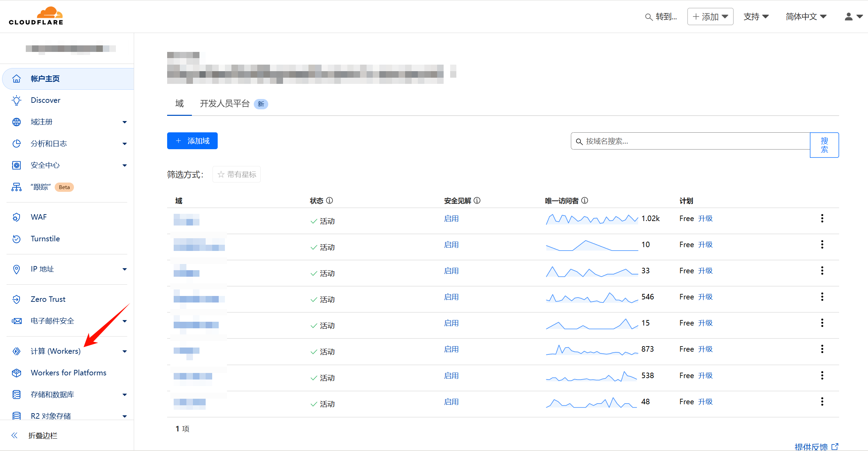This screenshot has height=451, width=868.
Task: Switch to the 域 tab
Action: (x=180, y=103)
